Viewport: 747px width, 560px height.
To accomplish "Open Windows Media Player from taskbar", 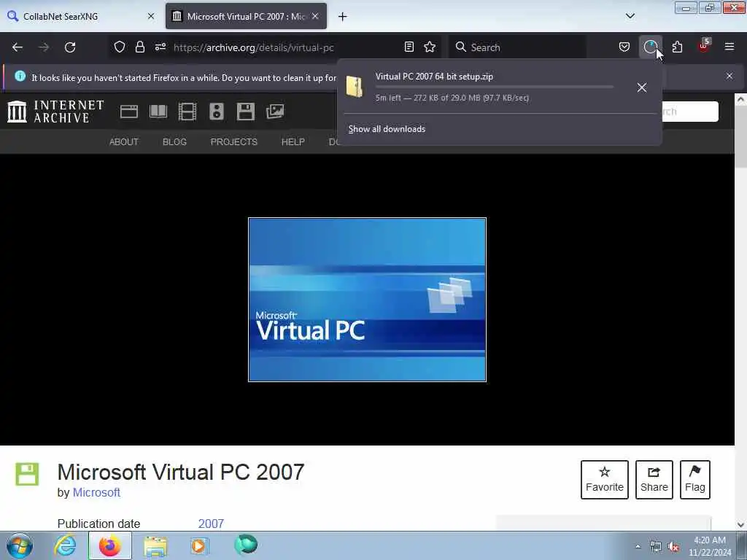I will pyautogui.click(x=198, y=545).
